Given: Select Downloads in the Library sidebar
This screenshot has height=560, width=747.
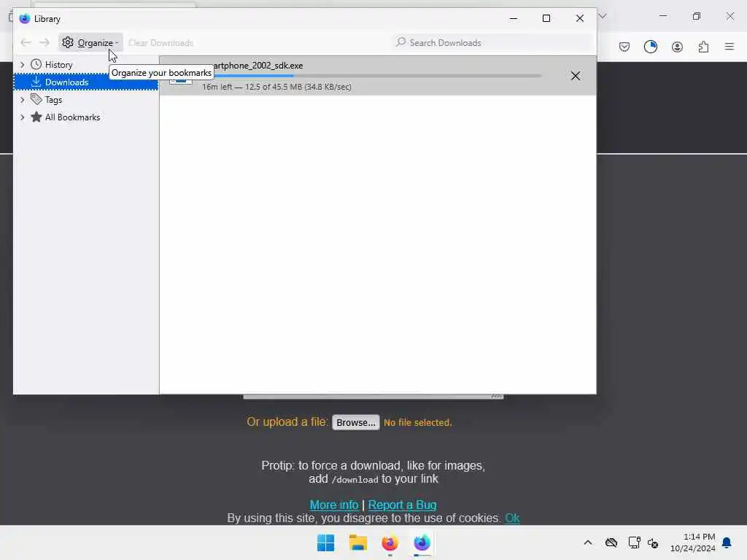Looking at the screenshot, I should point(86,82).
